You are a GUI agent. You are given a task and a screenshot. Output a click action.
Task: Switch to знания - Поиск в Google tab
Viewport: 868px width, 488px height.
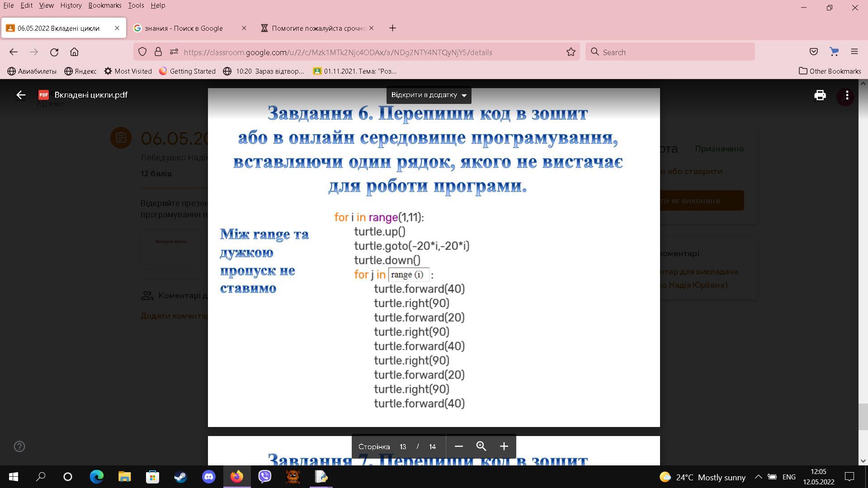tap(184, 28)
